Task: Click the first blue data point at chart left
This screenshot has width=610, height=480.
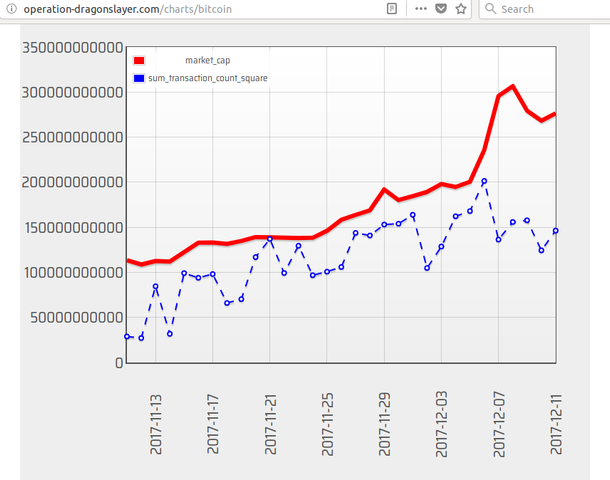Action: pyautogui.click(x=127, y=337)
